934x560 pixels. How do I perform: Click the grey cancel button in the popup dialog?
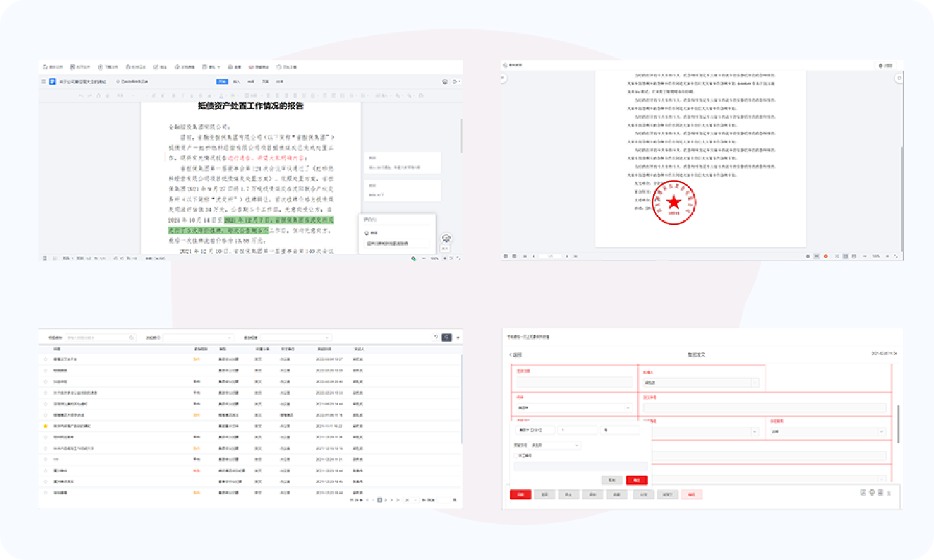(x=612, y=480)
